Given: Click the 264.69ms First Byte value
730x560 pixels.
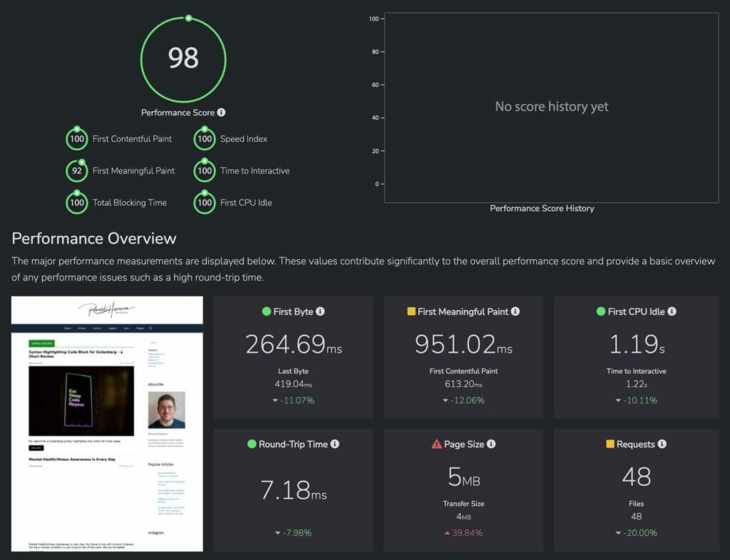Looking at the screenshot, I should point(293,344).
